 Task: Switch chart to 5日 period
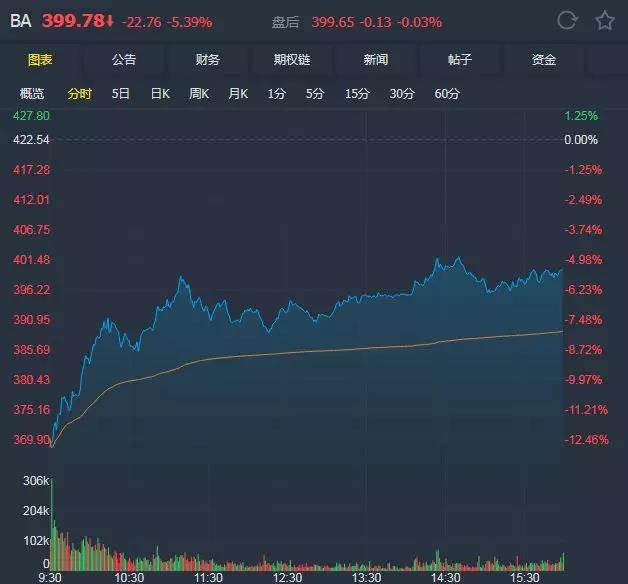click(x=121, y=94)
